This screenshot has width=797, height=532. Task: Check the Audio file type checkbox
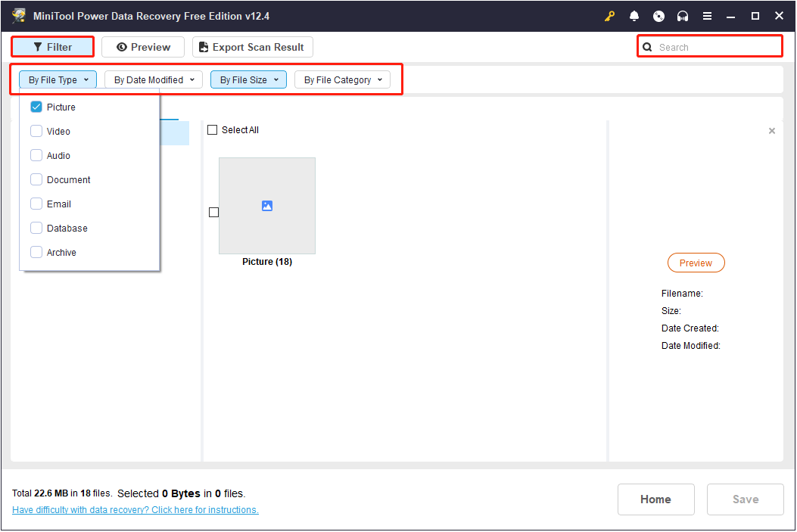(x=36, y=155)
